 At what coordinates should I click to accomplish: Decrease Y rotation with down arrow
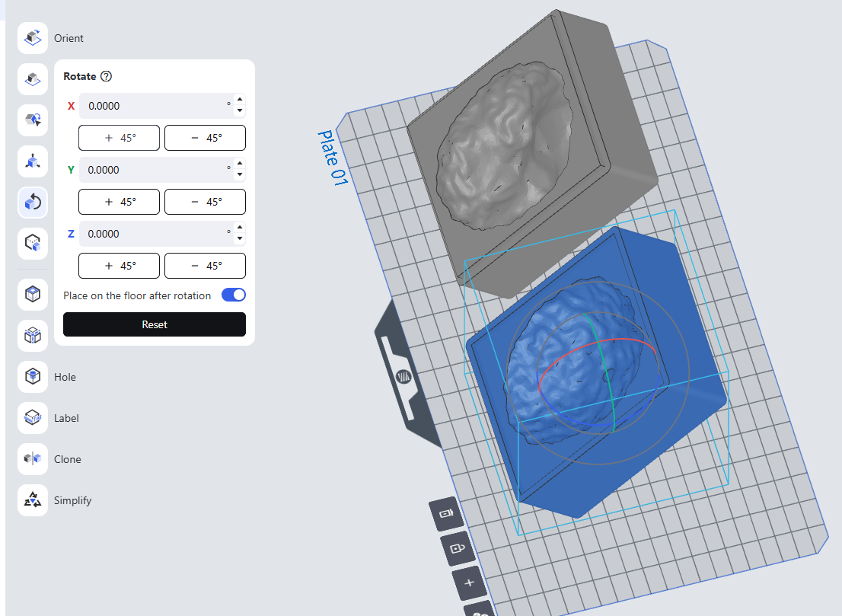point(240,174)
